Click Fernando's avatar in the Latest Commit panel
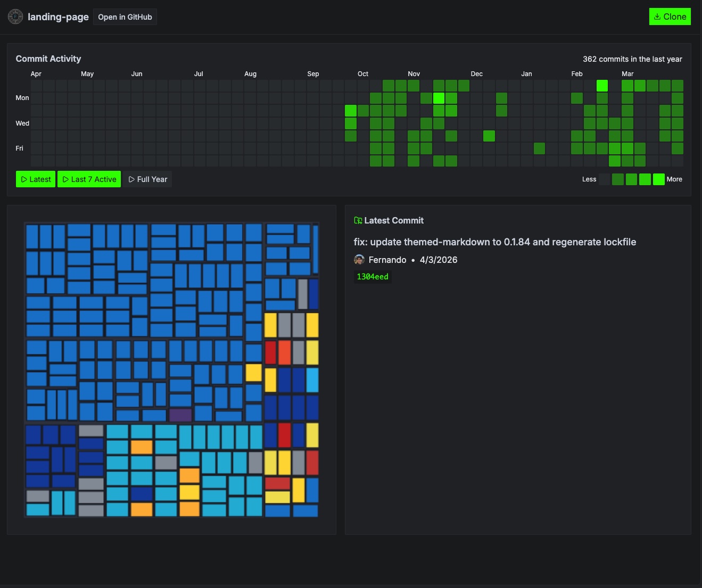The height and width of the screenshot is (588, 702). pos(359,260)
